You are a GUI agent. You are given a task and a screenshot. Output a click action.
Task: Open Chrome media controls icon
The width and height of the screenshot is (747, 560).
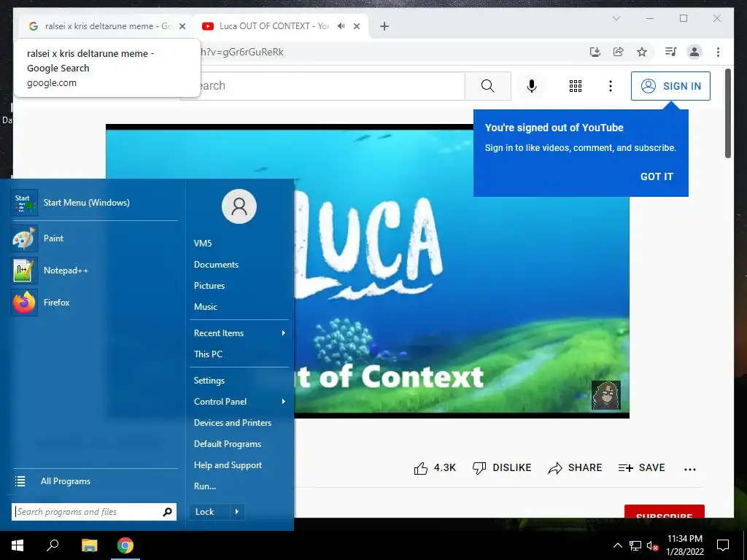point(671,52)
